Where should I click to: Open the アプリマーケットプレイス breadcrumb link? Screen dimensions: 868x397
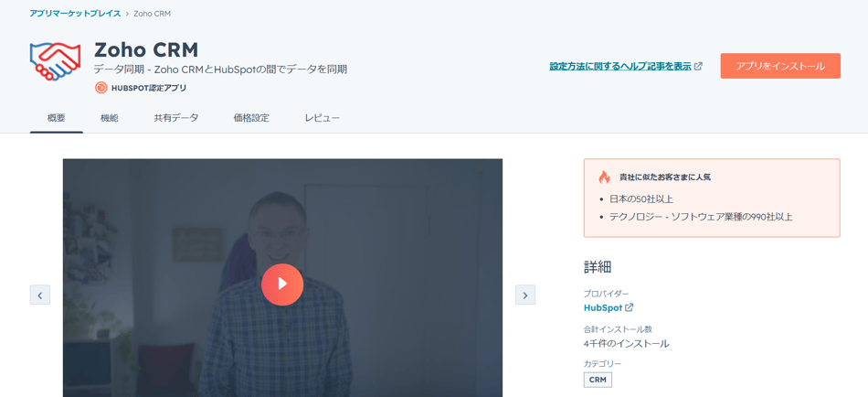point(75,14)
